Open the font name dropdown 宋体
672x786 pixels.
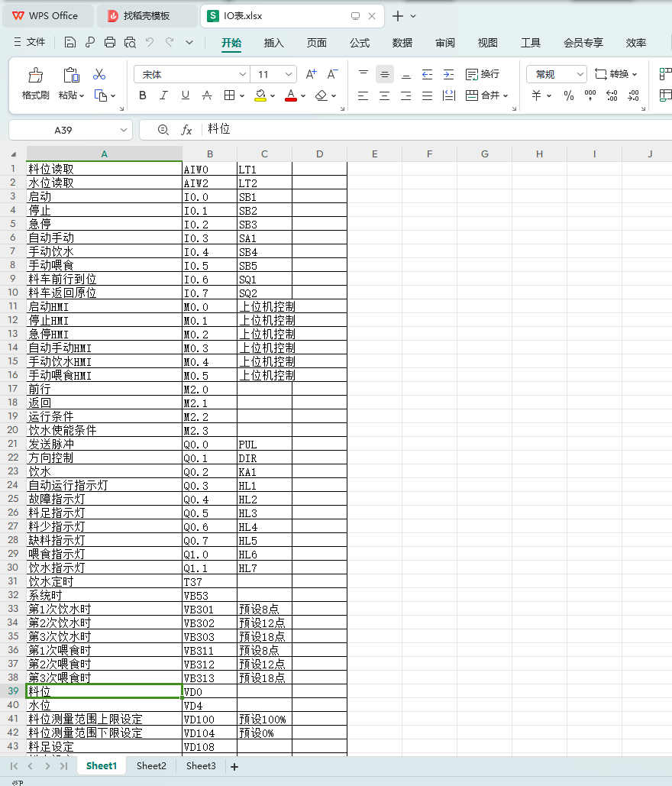tap(243, 74)
